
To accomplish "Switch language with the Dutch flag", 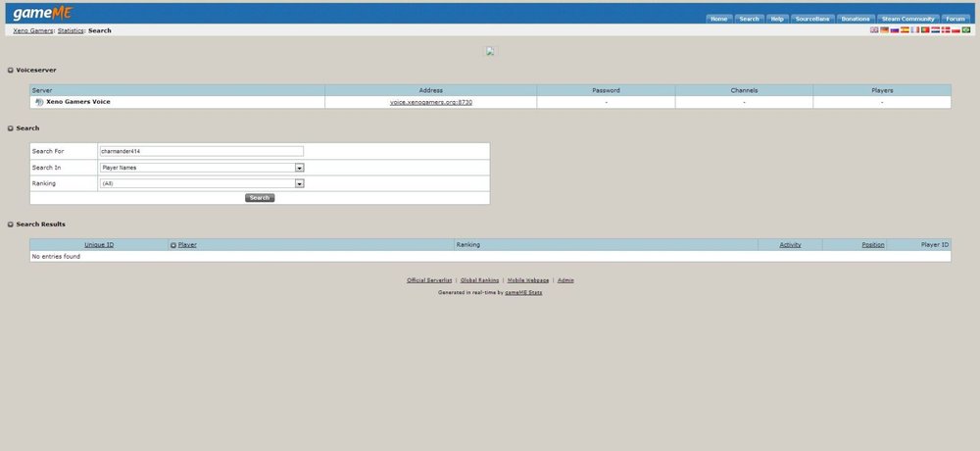I will (x=935, y=30).
